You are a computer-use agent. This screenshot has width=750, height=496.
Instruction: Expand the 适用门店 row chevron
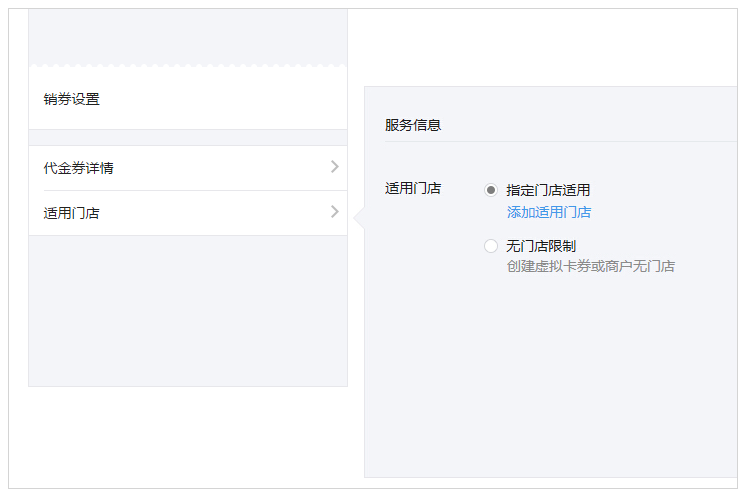pyautogui.click(x=335, y=212)
